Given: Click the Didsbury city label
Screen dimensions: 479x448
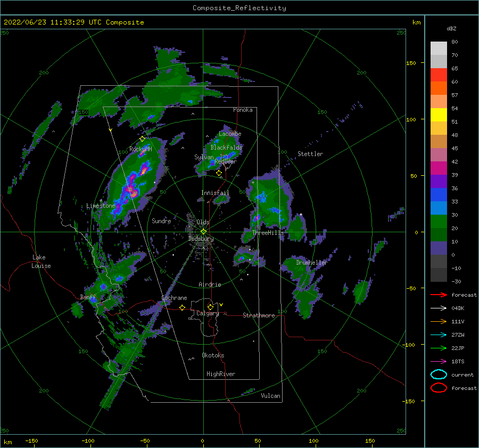Looking at the screenshot, I should click(x=201, y=239).
